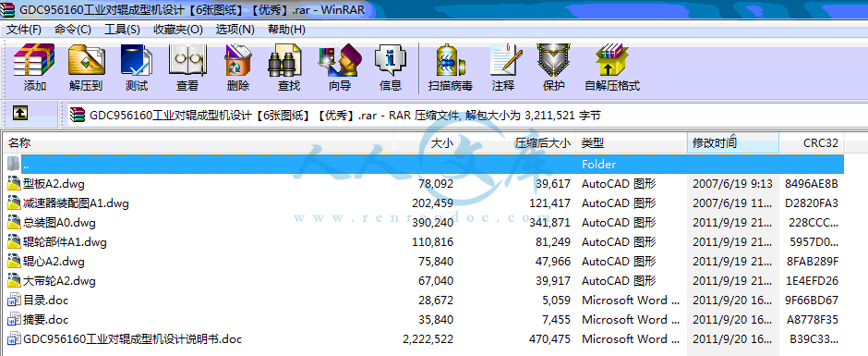Click the packed size value 47,966

tap(553, 261)
